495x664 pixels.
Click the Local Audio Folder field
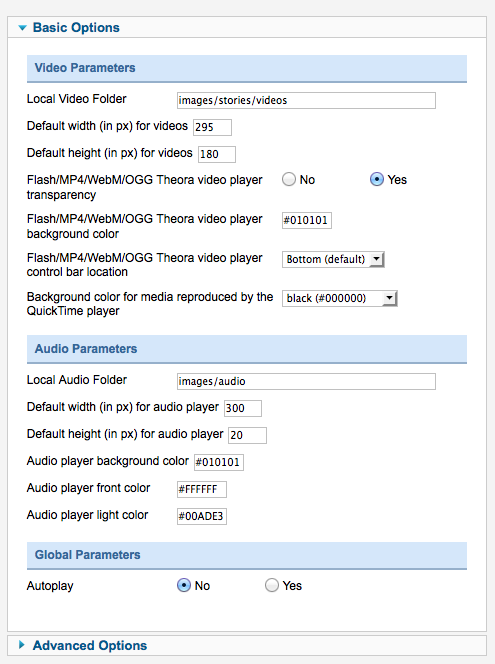coord(306,381)
